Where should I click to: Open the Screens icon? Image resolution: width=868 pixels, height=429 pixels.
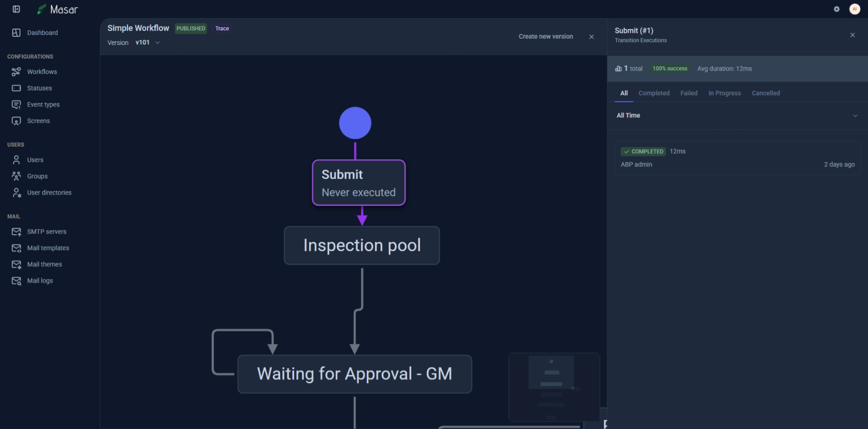pyautogui.click(x=16, y=121)
